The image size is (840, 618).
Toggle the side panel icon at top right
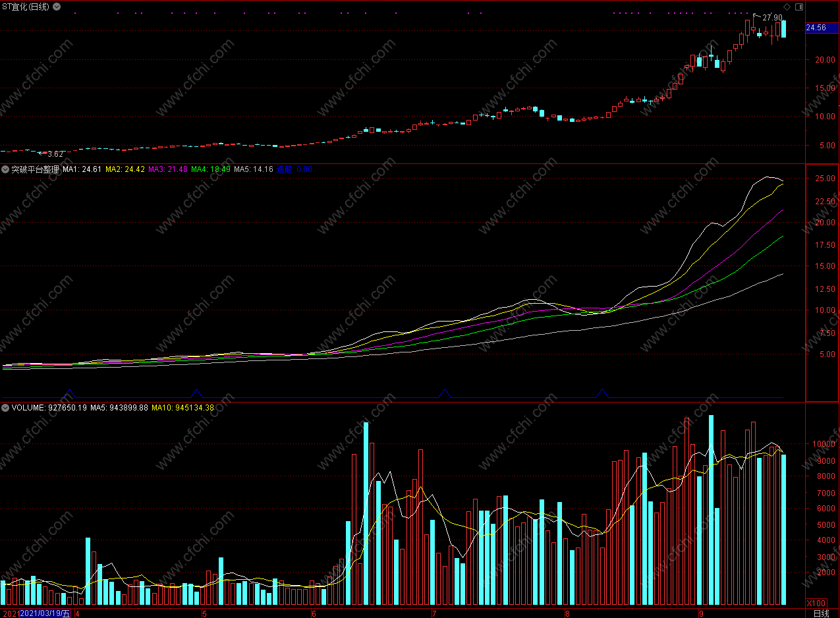[799, 7]
